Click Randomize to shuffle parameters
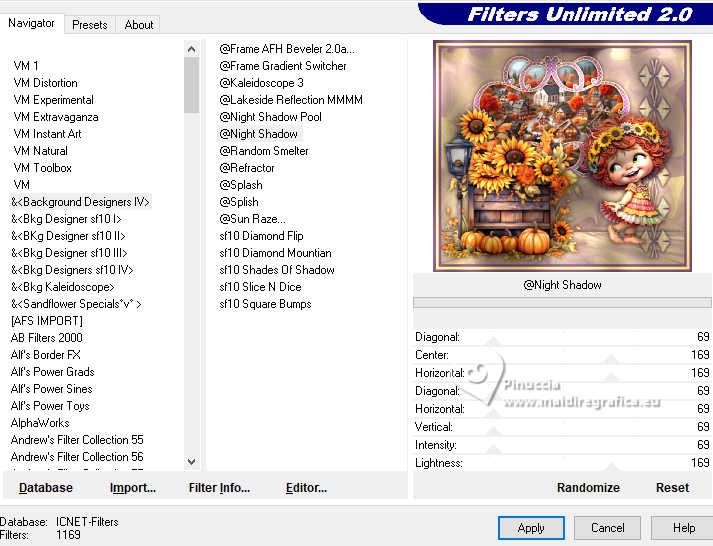 588,488
